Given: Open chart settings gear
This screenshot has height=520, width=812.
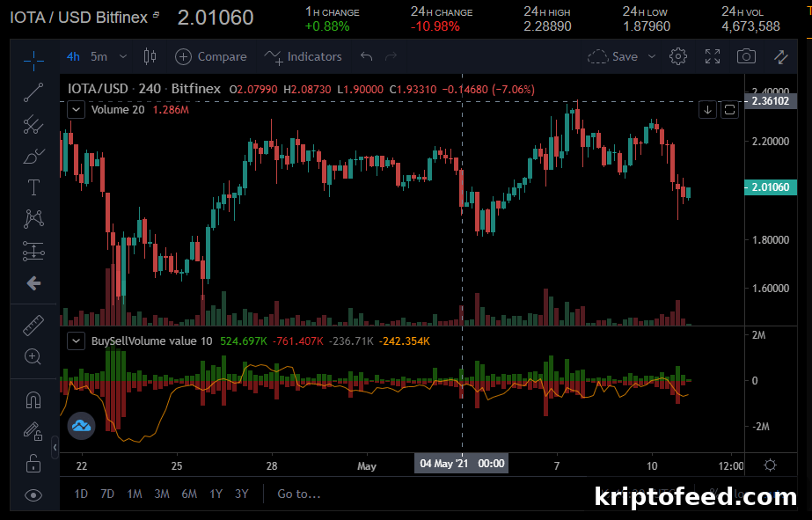Looking at the screenshot, I should pos(678,56).
